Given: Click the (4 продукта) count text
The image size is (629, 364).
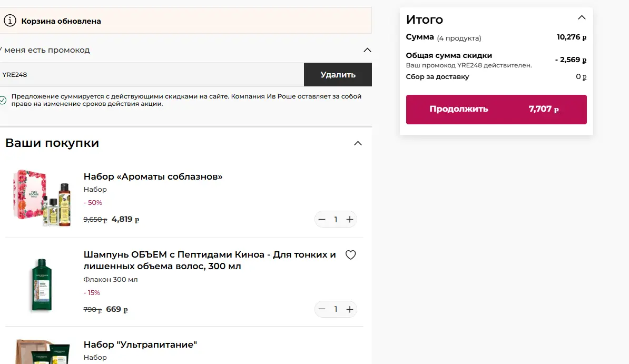Looking at the screenshot, I should coord(459,38).
